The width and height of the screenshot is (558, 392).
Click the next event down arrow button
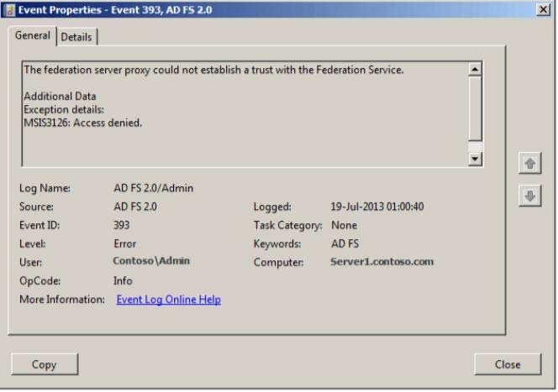530,196
